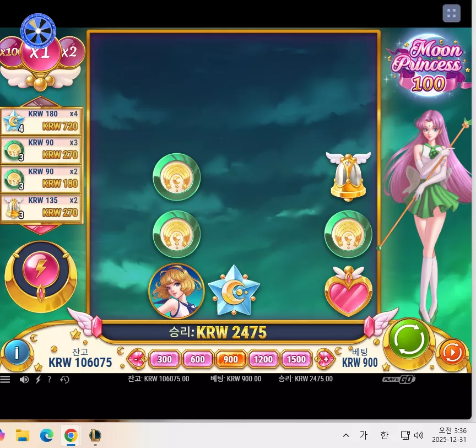This screenshot has width=476, height=448.
Task: Click bottom bar win text KRW 2475.00
Action: point(306,379)
